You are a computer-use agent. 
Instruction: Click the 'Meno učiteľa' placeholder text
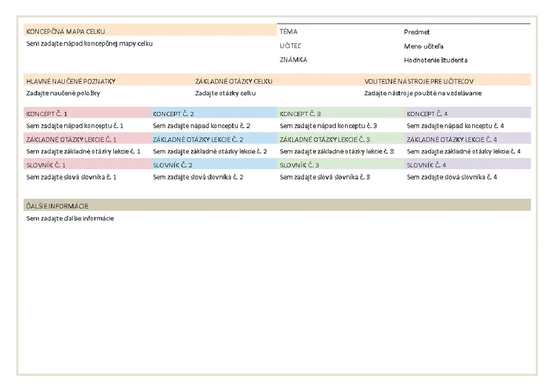[424, 47]
